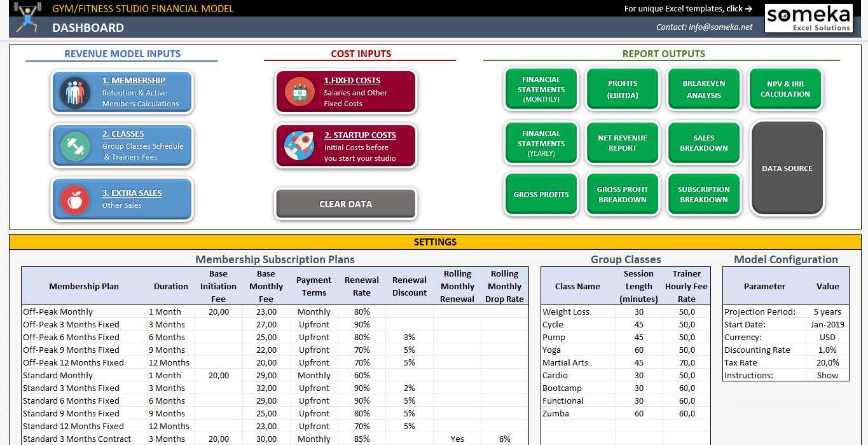
Task: Open NPV & IRR Calculation
Action: click(x=785, y=89)
